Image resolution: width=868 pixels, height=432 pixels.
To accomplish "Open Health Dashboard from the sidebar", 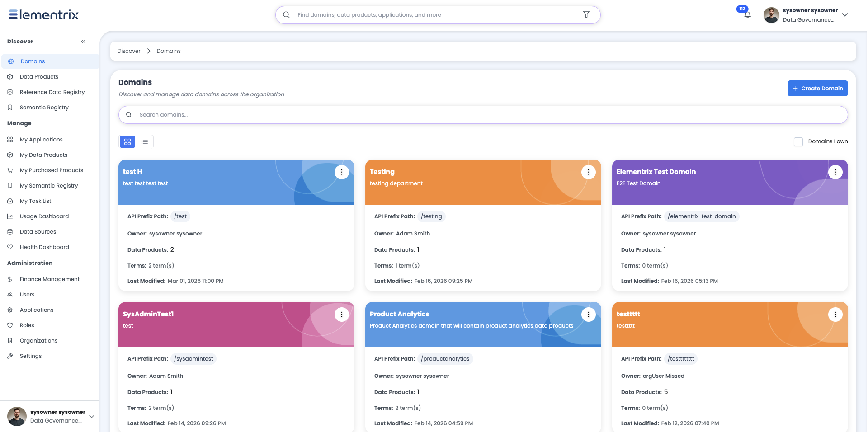I will [44, 247].
